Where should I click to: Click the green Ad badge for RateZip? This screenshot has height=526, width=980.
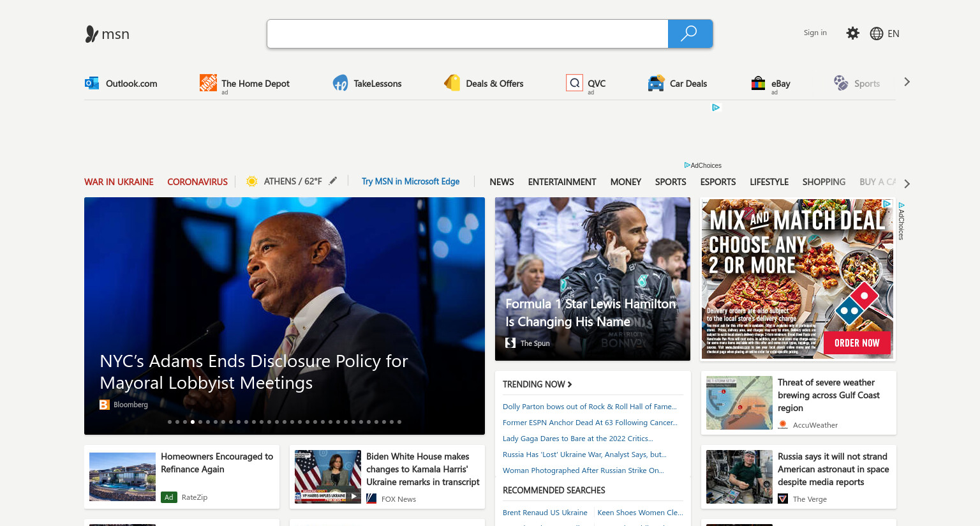169,497
